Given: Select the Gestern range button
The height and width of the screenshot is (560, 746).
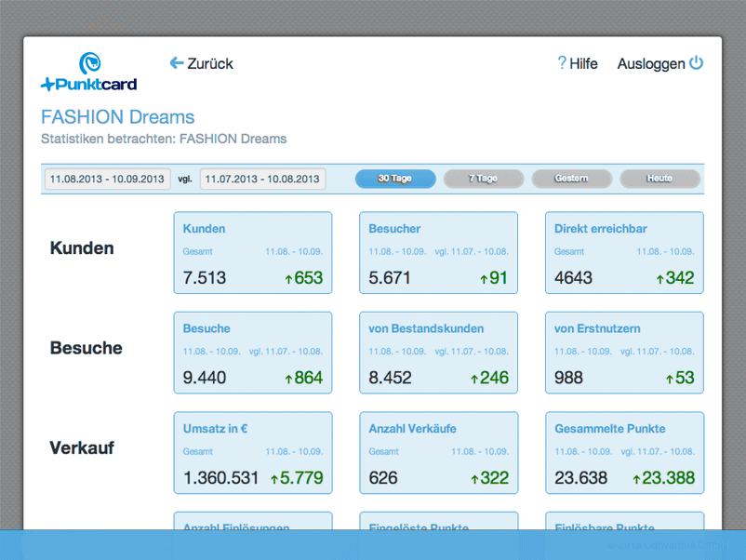Looking at the screenshot, I should [x=571, y=179].
